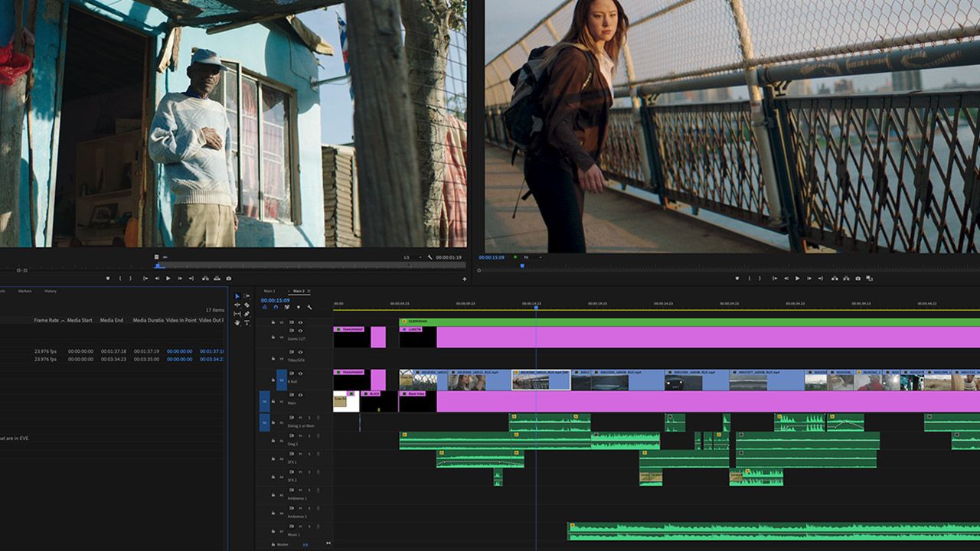
Task: Select the Track Select Forward tool
Action: pyautogui.click(x=247, y=296)
